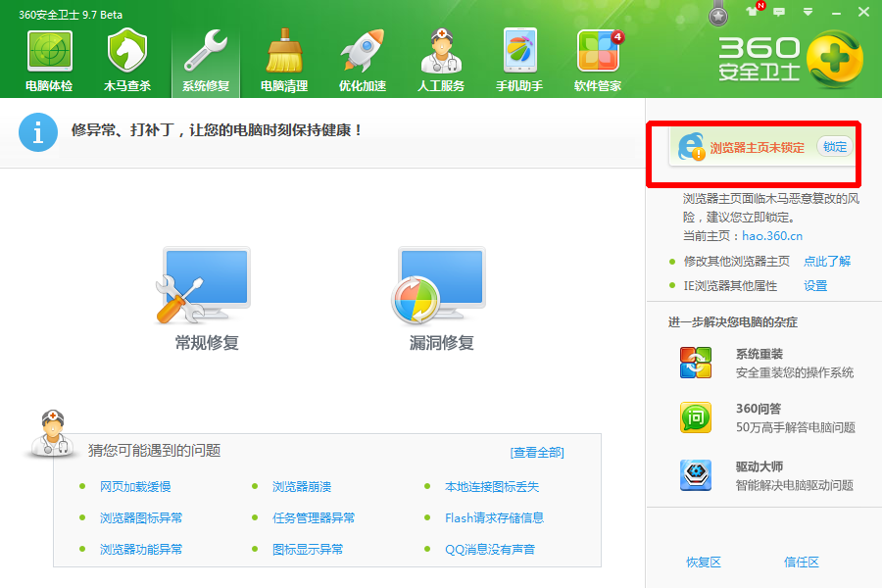
Task: Switch to the 信任区 trust zone
Action: pos(803,562)
